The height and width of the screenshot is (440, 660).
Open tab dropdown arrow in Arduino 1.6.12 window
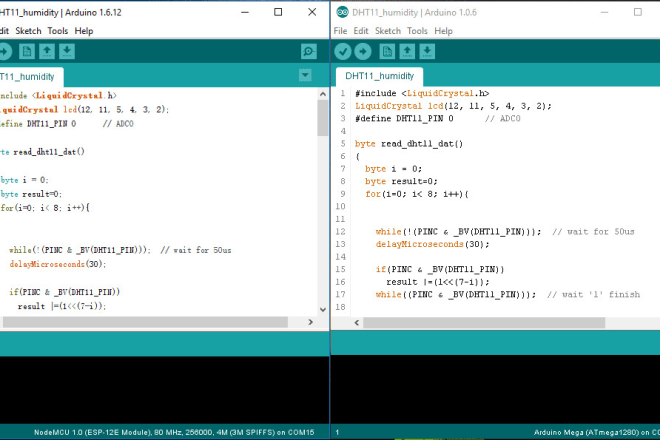point(305,75)
